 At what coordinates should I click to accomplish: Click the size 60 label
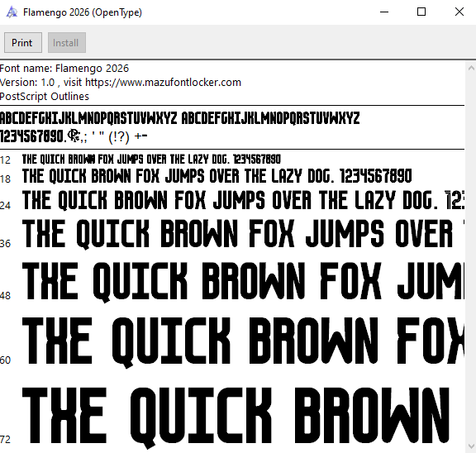5,360
